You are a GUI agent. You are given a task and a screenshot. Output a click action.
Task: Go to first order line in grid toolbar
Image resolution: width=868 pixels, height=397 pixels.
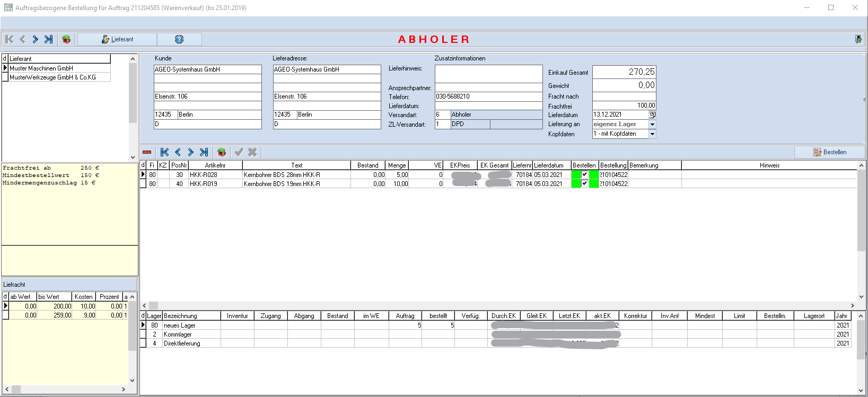click(164, 152)
